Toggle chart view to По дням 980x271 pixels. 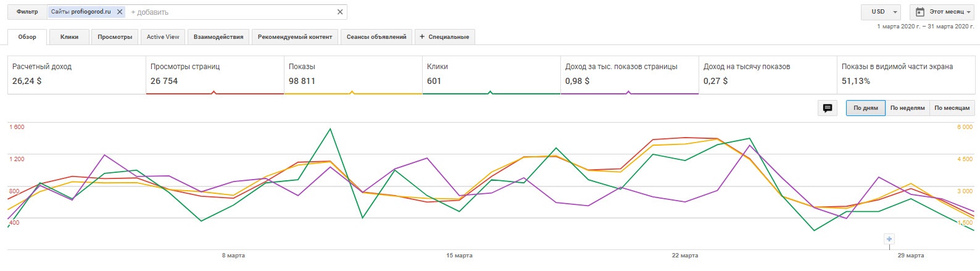pos(865,108)
